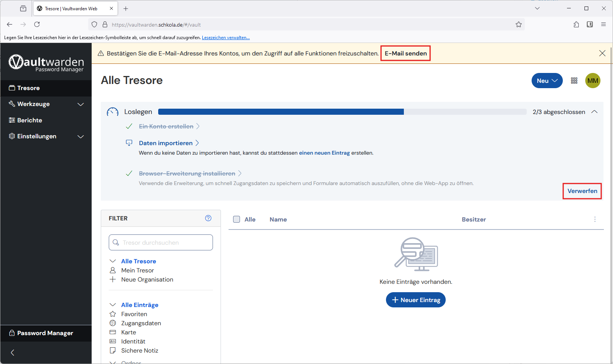The width and height of the screenshot is (613, 364).
Task: Open the list all tabs dropdown
Action: pos(537,8)
